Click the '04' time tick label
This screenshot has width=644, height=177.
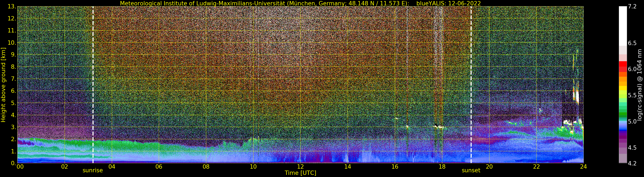pos(112,166)
